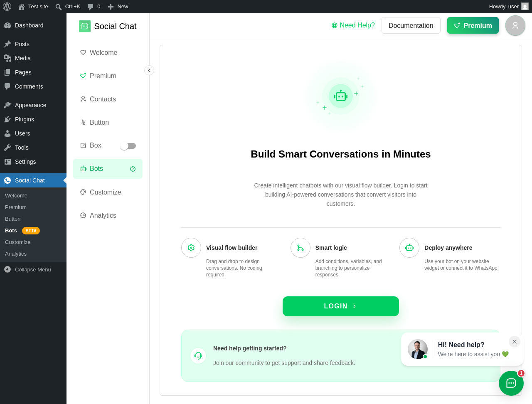
Task: Select Social Chat in the WordPress sidebar
Action: click(x=33, y=180)
